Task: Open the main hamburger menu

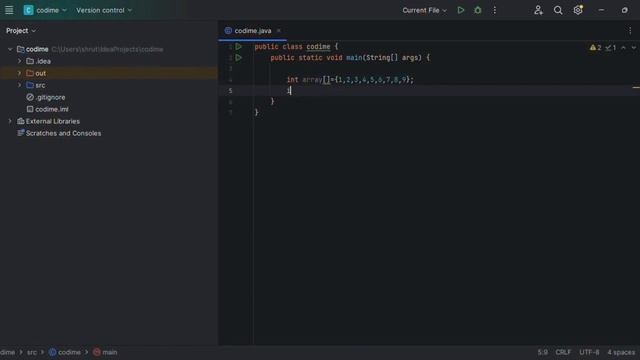Action: [9, 10]
